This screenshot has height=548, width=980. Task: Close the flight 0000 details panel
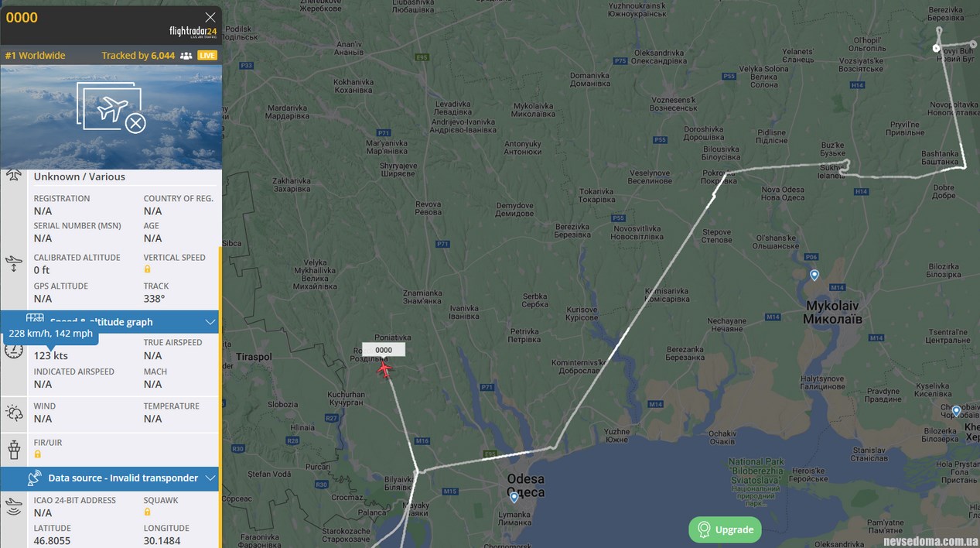point(210,17)
